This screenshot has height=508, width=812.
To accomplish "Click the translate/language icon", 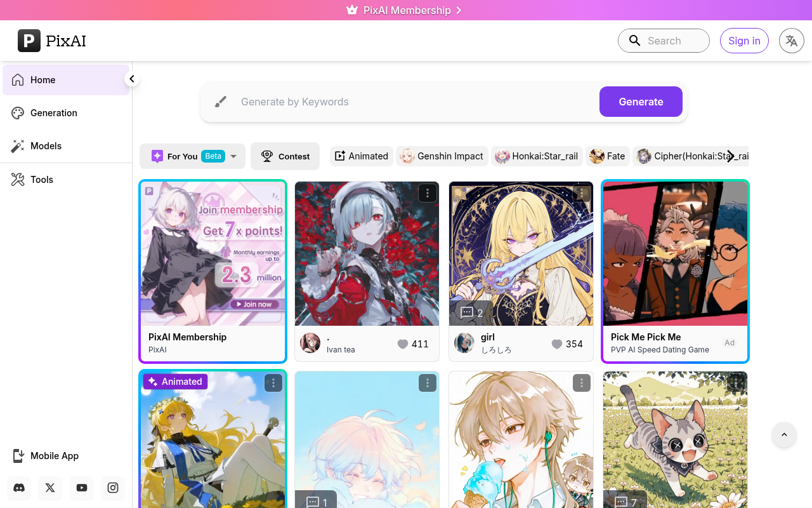I will coord(791,40).
